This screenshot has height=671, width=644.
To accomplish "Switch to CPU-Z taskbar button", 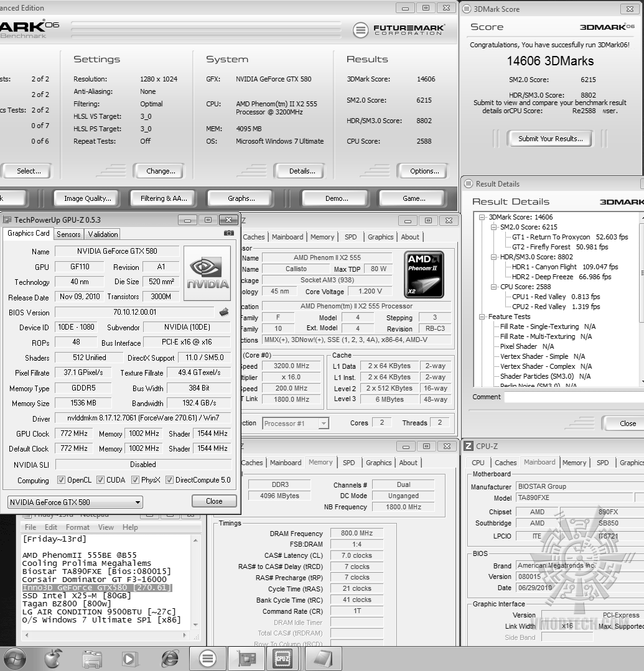I will click(282, 659).
